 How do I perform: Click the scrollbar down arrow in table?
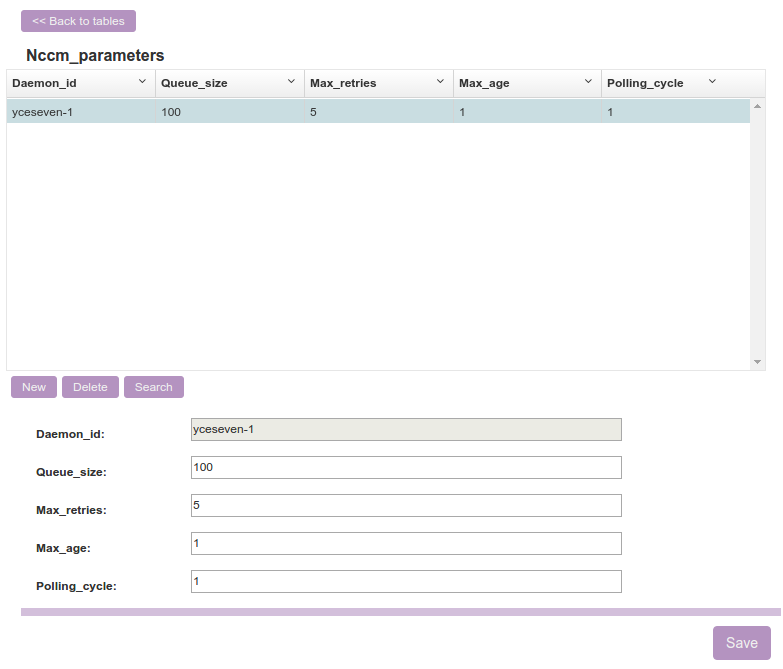pos(757,362)
